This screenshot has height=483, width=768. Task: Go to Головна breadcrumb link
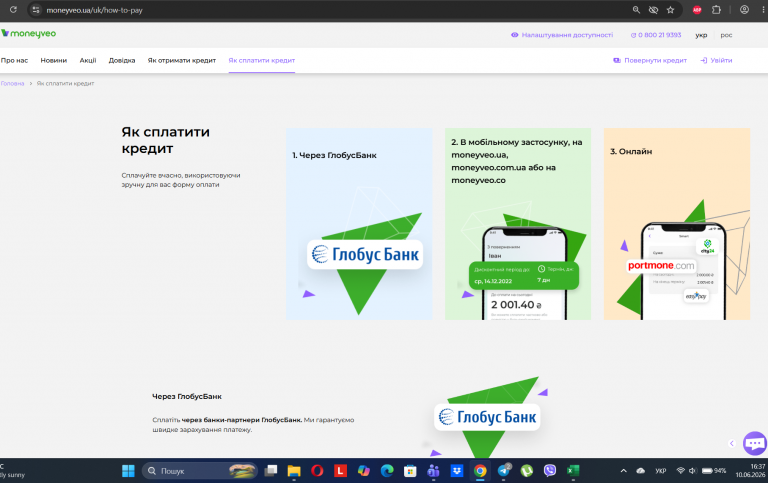pyautogui.click(x=12, y=83)
